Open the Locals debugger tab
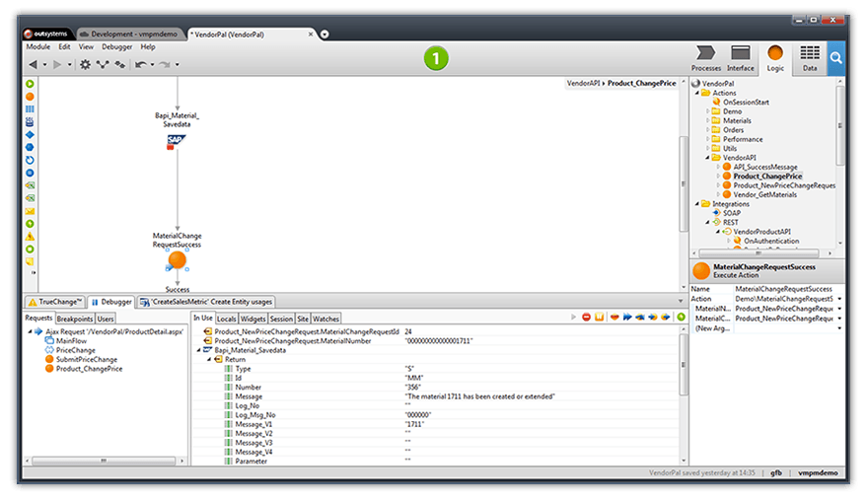 227,319
